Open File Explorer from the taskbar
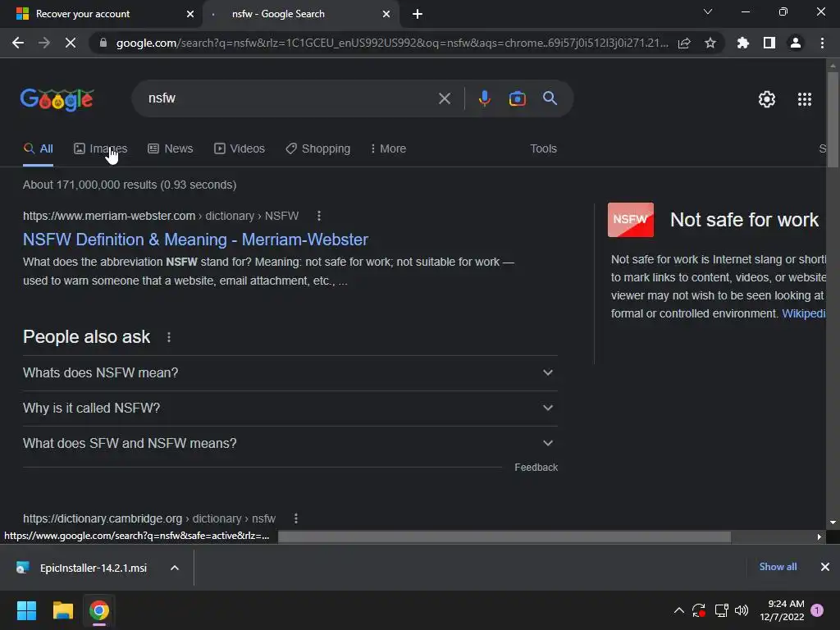The image size is (840, 630). [x=62, y=610]
